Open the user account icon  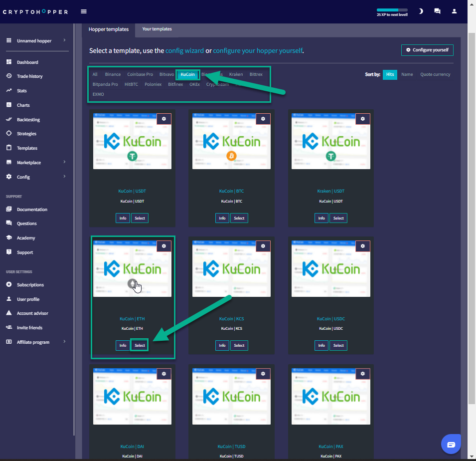tap(454, 11)
